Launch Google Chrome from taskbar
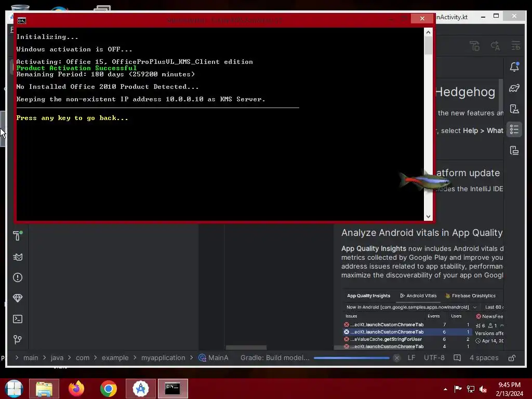The image size is (532, 399). (109, 389)
